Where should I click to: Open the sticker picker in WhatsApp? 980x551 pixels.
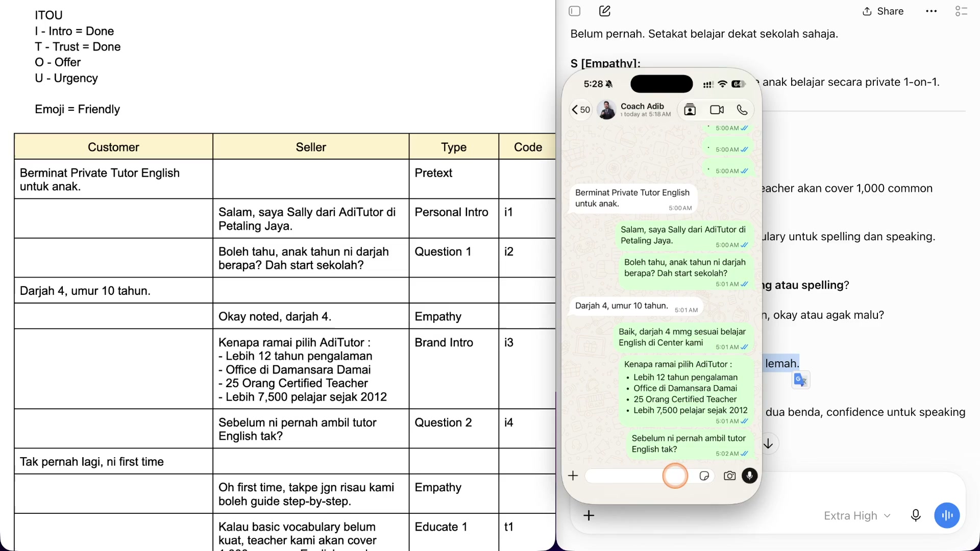(x=704, y=476)
